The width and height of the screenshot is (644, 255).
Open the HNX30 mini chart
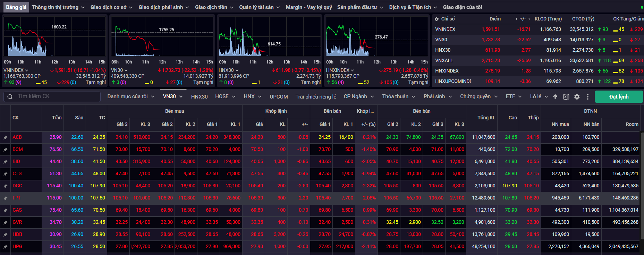click(270, 36)
